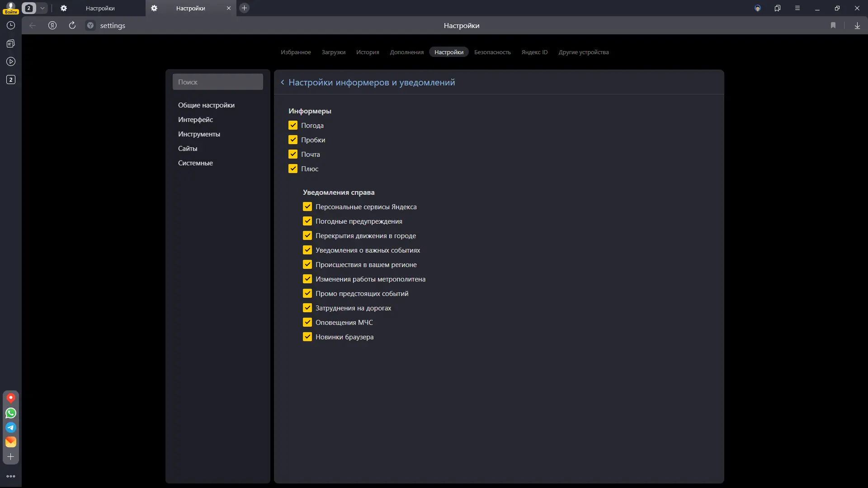Image resolution: width=868 pixels, height=488 pixels.
Task: Expand the tab group dropdown arrow
Action: (x=42, y=8)
